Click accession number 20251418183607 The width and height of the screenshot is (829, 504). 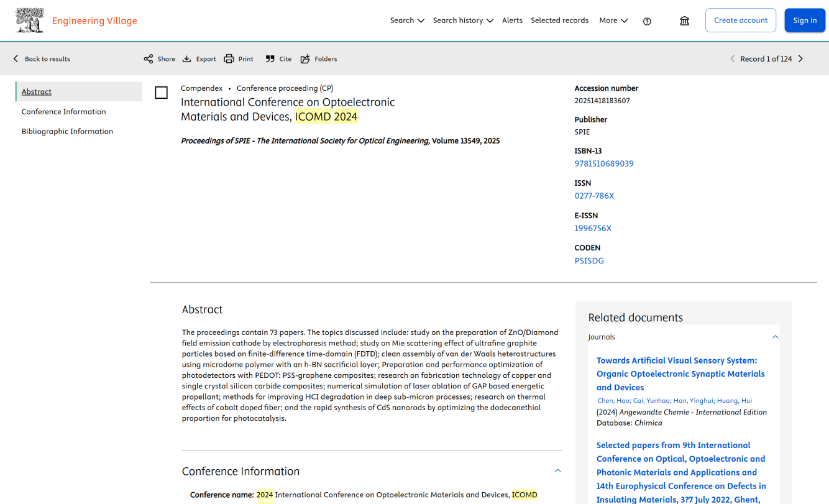tap(602, 101)
